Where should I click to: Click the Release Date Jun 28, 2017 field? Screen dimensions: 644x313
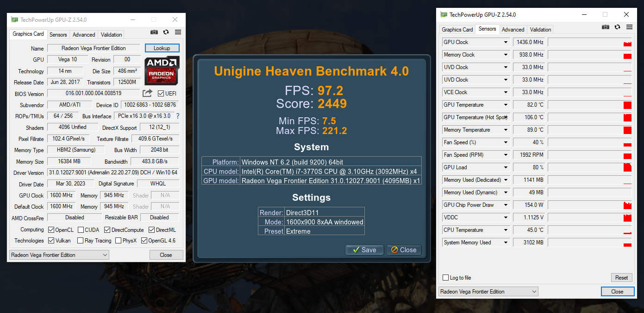(65, 82)
